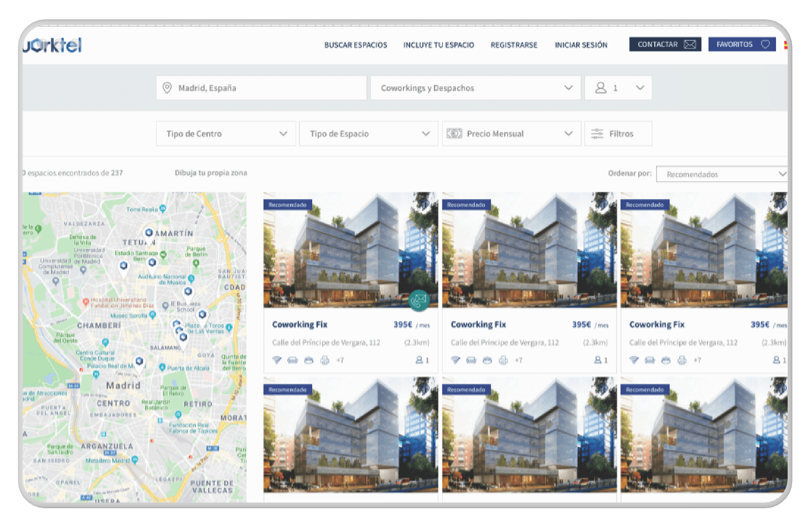Click the filter sliders icon
812x527 pixels.
pyautogui.click(x=597, y=134)
